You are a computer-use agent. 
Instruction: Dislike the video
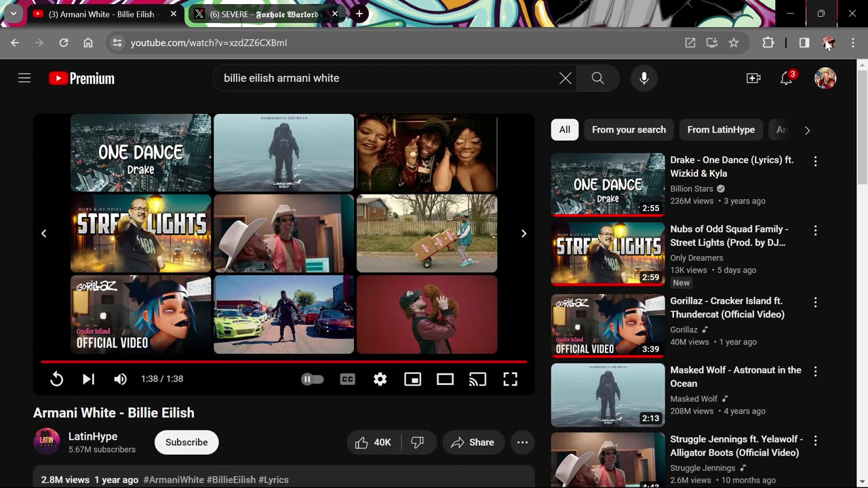418,443
